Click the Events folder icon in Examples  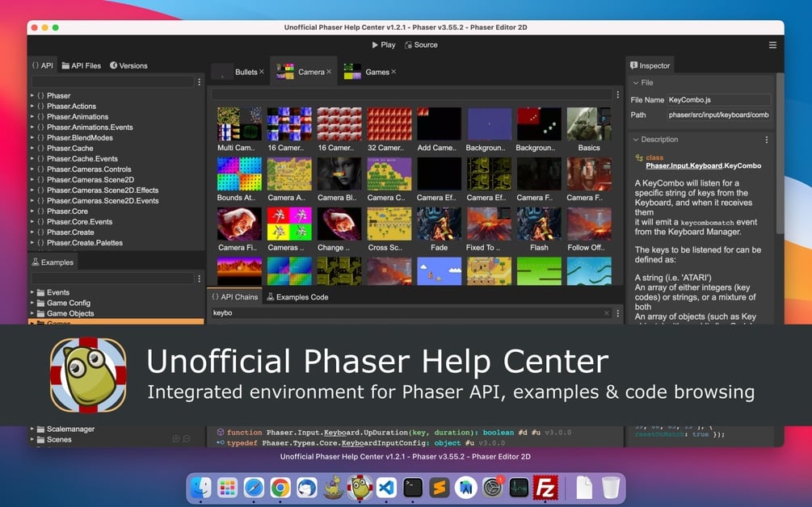(x=40, y=292)
